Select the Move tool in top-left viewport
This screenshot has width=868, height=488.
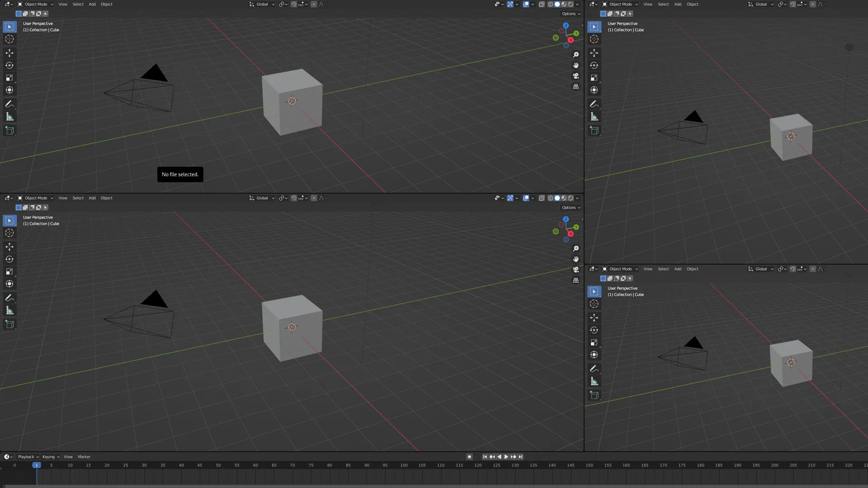9,53
